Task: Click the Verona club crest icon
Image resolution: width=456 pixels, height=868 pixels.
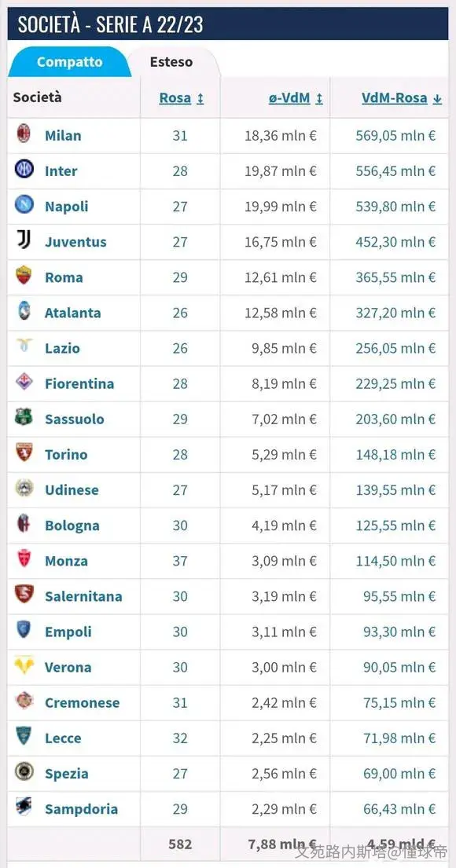Action: tap(24, 665)
